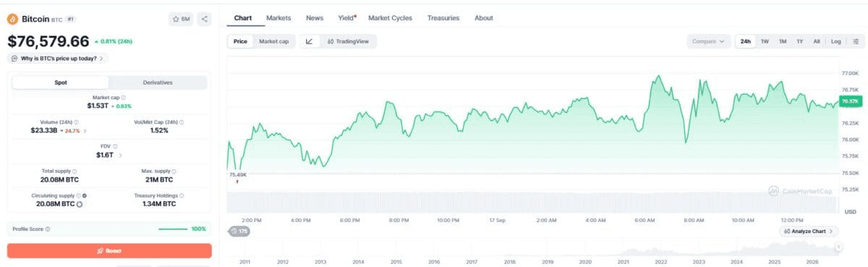Expand Why is BTC's price up today
This screenshot has height=267, width=868.
coord(58,58)
